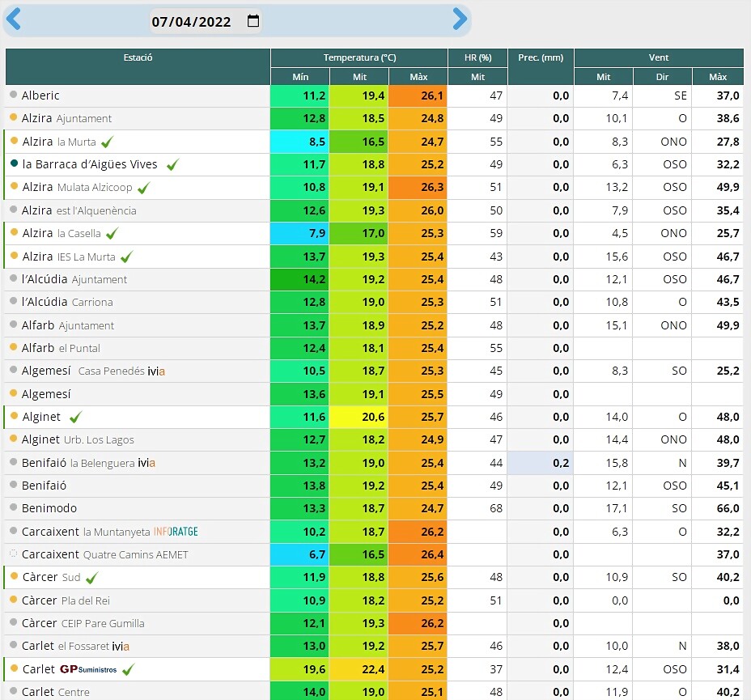Screen dimensions: 751x700
Task: Sort by temperature Mín column header
Action: [x=300, y=77]
